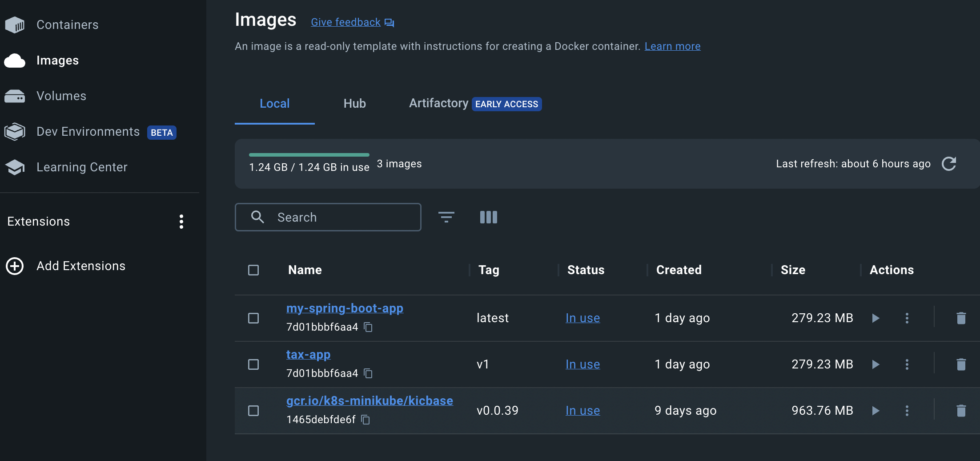Delete the tax-app image

coord(961,364)
